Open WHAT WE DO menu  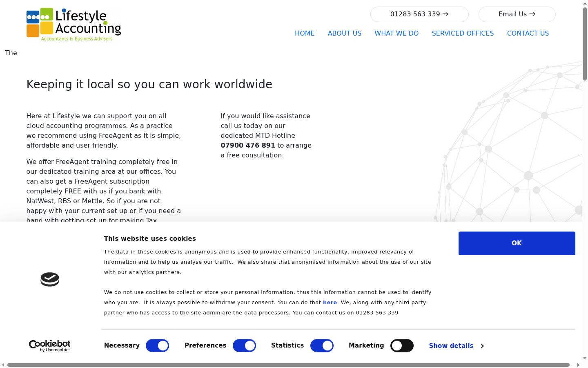pyautogui.click(x=396, y=34)
